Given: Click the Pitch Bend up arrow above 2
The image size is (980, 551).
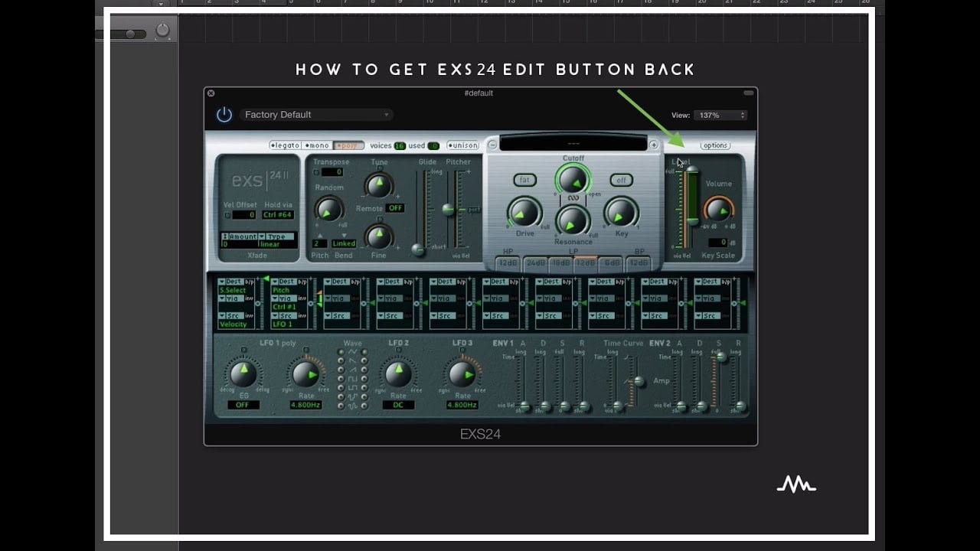Looking at the screenshot, I should click(x=320, y=236).
